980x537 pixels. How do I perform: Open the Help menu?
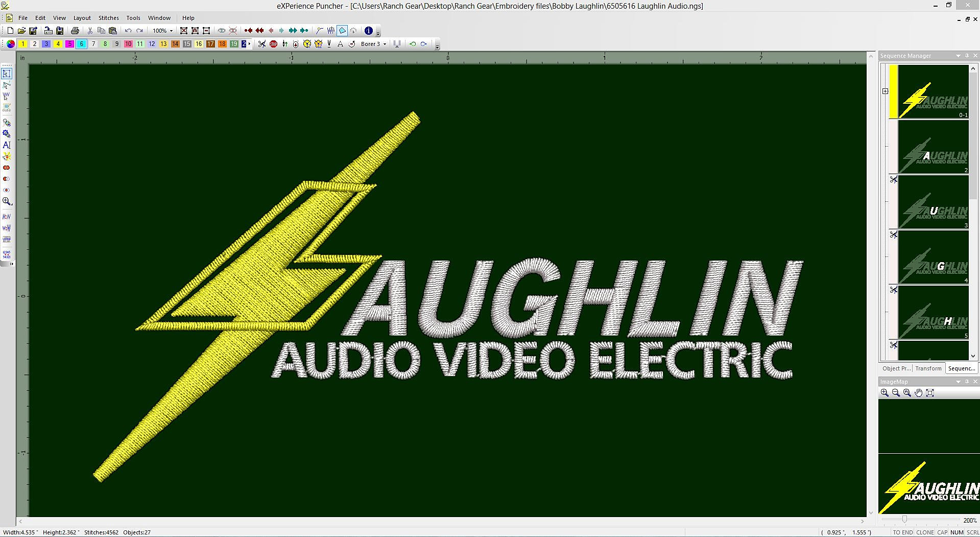coord(188,18)
